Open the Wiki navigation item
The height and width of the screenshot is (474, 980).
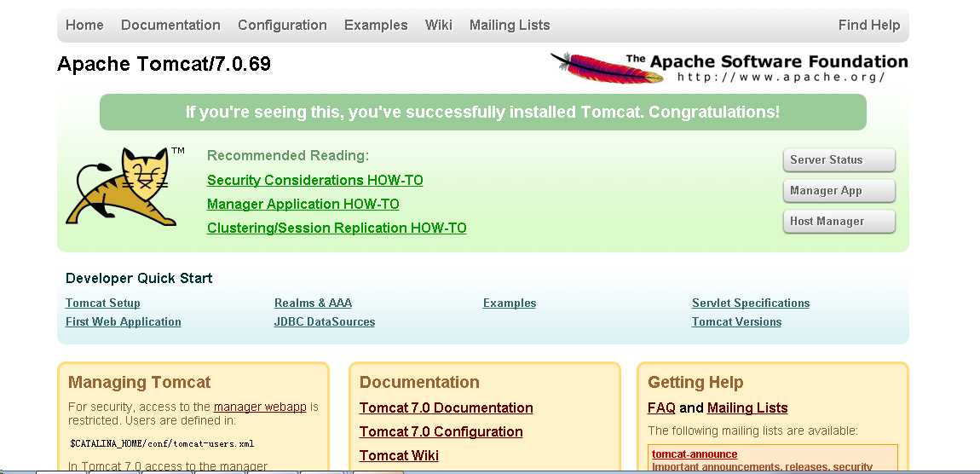(439, 25)
